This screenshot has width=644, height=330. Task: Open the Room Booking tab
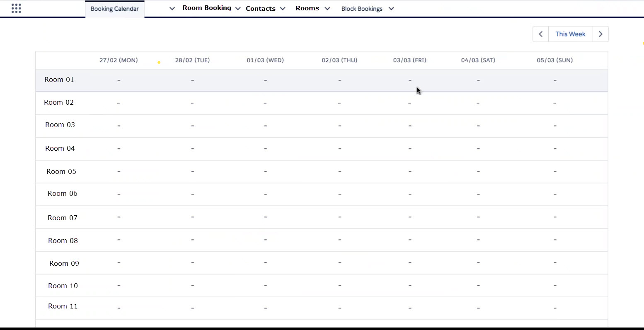click(206, 8)
